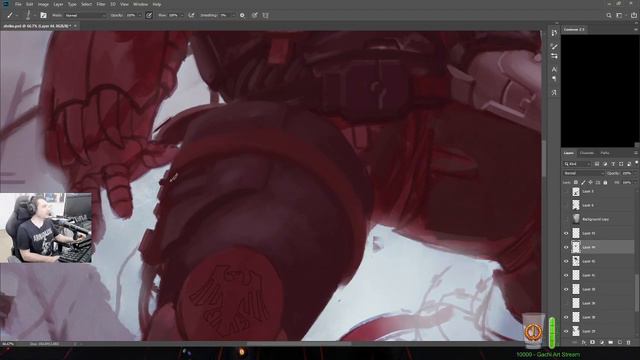The image size is (640, 360).
Task: Create a new group folder icon
Action: tap(611, 342)
